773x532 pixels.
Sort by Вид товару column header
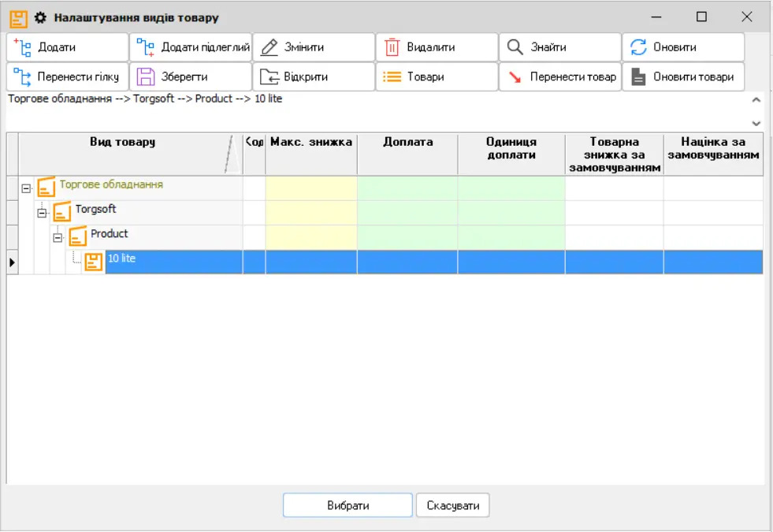tap(122, 143)
